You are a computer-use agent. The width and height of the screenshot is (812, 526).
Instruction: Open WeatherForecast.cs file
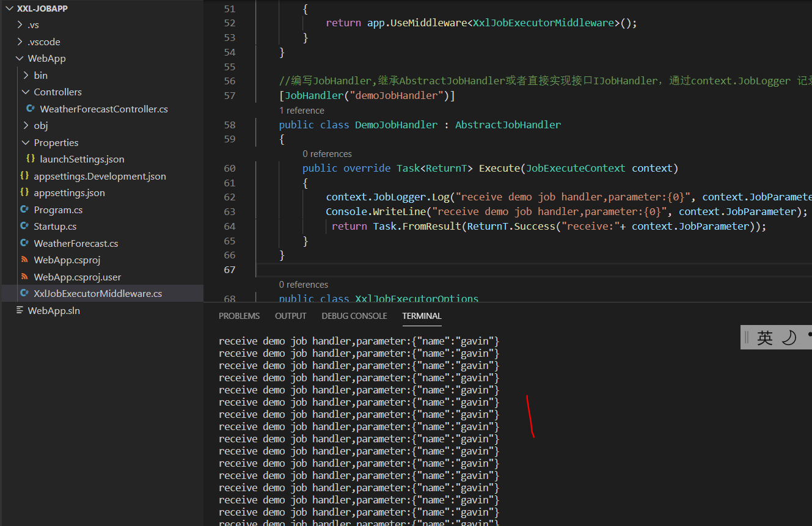tap(76, 244)
